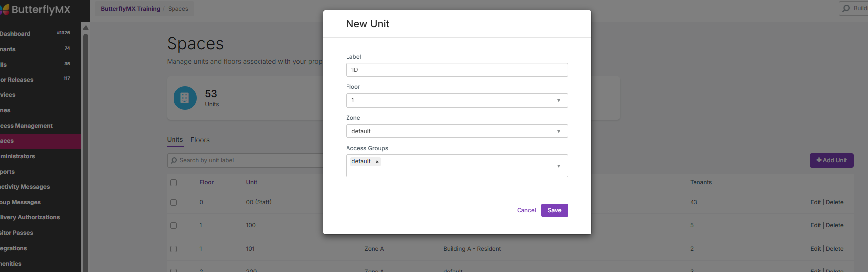This screenshot has height=272, width=868.
Task: Click the blue building Units icon
Action: (x=185, y=98)
